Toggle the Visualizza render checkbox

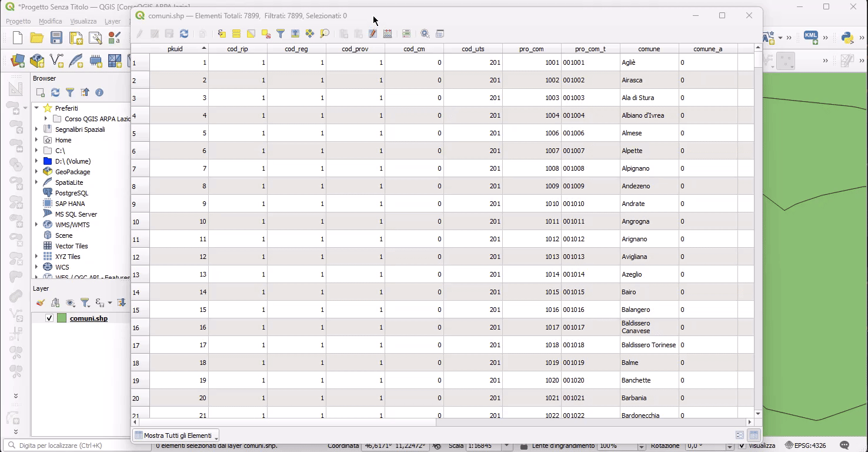tap(742, 446)
